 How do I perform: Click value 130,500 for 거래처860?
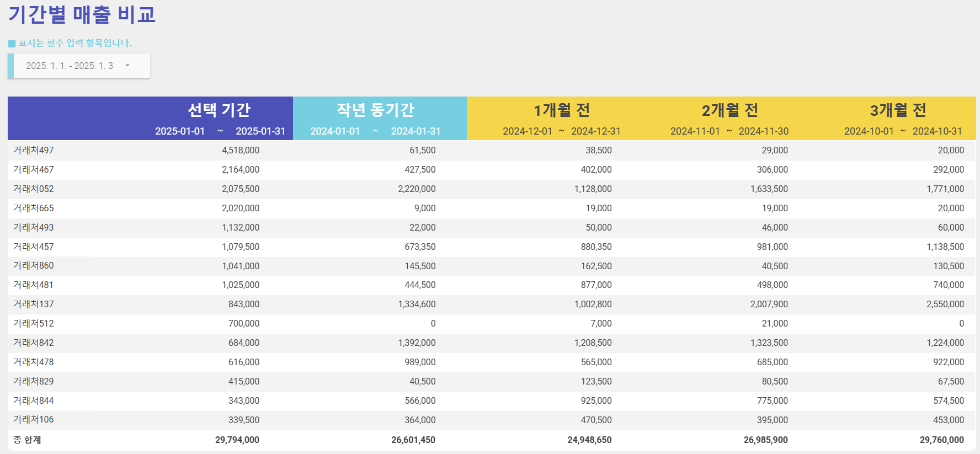[x=949, y=266]
